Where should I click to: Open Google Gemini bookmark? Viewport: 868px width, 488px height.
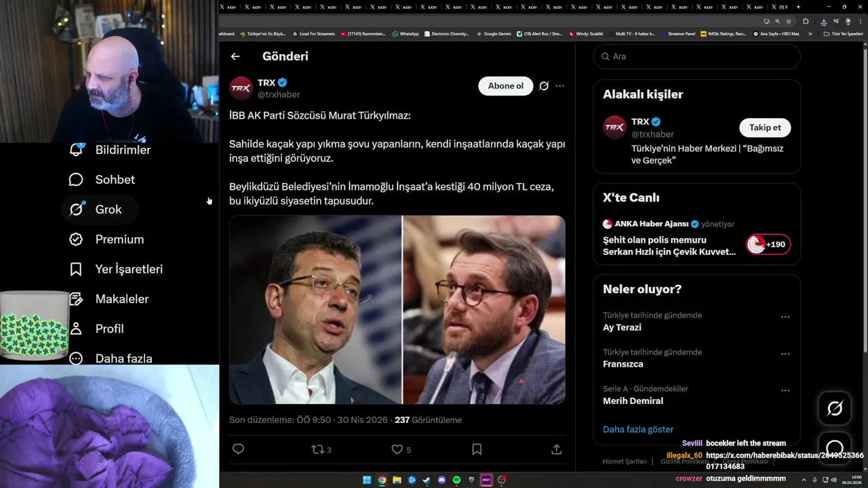coord(494,34)
